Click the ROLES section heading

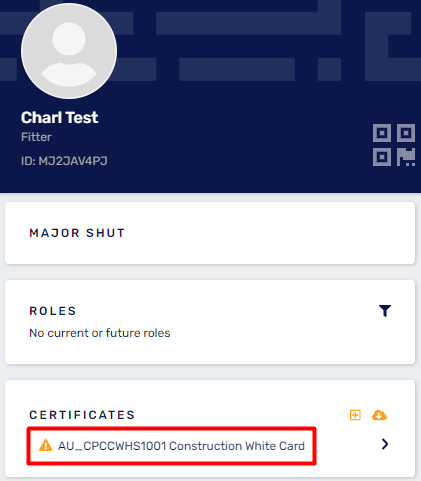[53, 311]
